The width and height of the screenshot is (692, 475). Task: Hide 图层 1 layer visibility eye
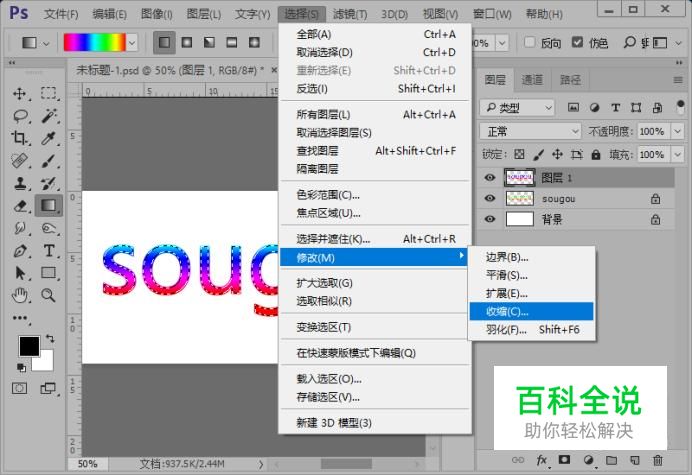pyautogui.click(x=490, y=177)
